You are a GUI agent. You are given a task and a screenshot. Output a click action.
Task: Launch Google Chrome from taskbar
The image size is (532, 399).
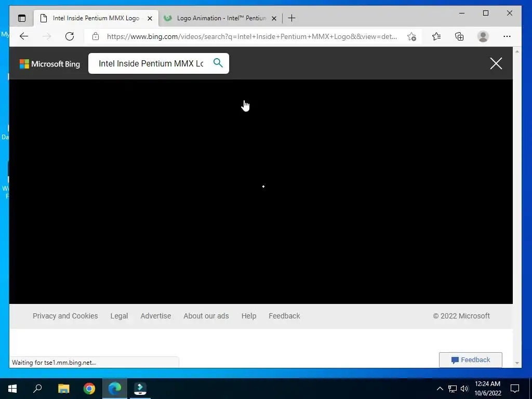coord(89,389)
